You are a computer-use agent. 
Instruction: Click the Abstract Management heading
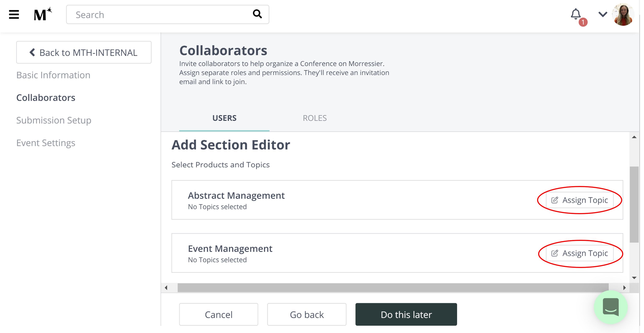click(x=236, y=195)
